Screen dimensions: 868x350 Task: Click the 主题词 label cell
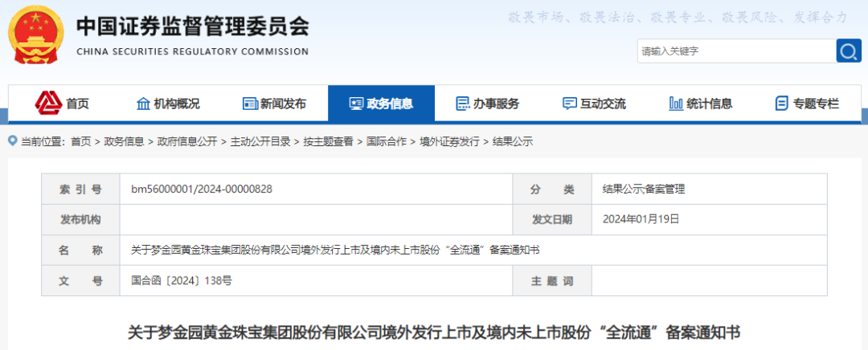552,281
